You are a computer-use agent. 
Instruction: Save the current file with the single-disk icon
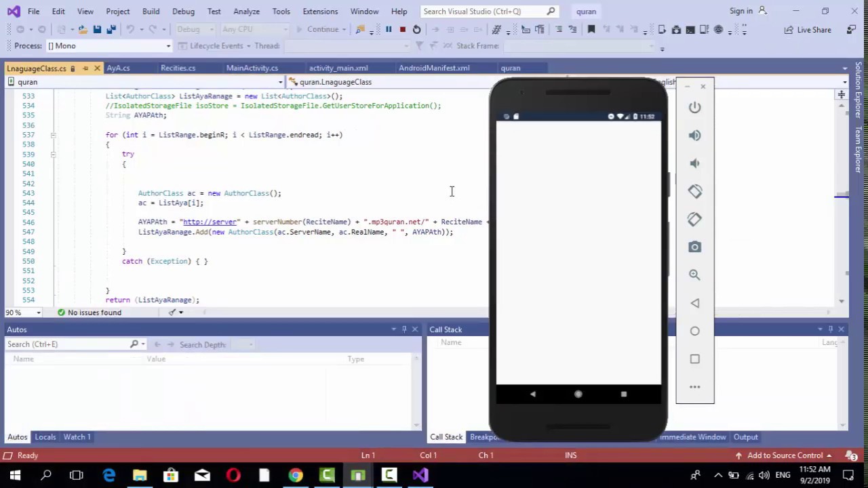pos(97,29)
